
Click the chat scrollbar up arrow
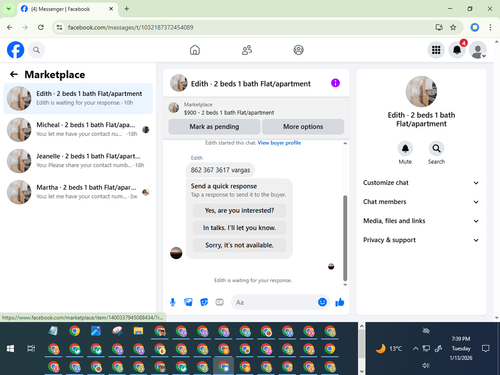click(345, 143)
